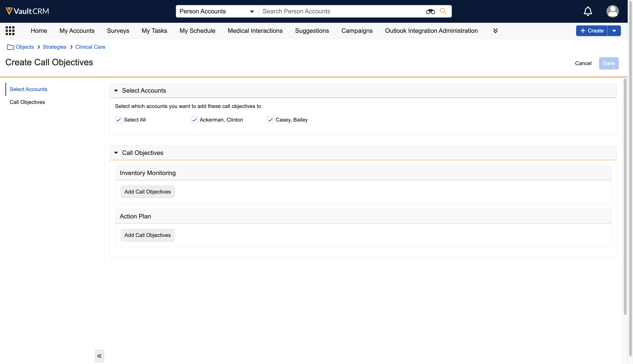This screenshot has width=633, height=364.
Task: Expand the Create button dropdown arrow
Action: click(614, 31)
